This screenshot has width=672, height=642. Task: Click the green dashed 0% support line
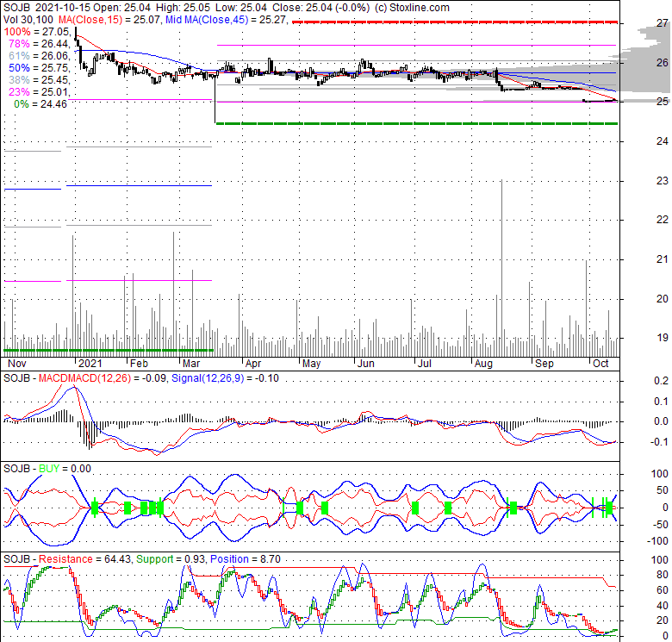click(x=417, y=123)
